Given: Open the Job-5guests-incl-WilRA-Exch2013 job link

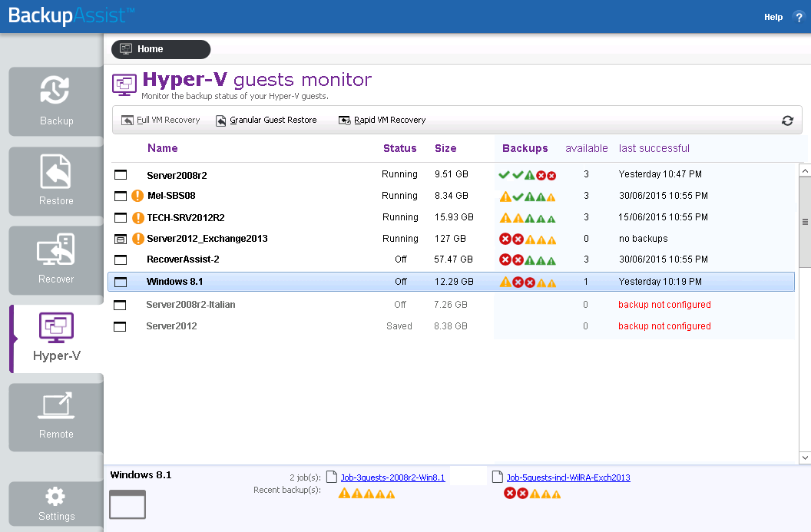Looking at the screenshot, I should pos(568,477).
